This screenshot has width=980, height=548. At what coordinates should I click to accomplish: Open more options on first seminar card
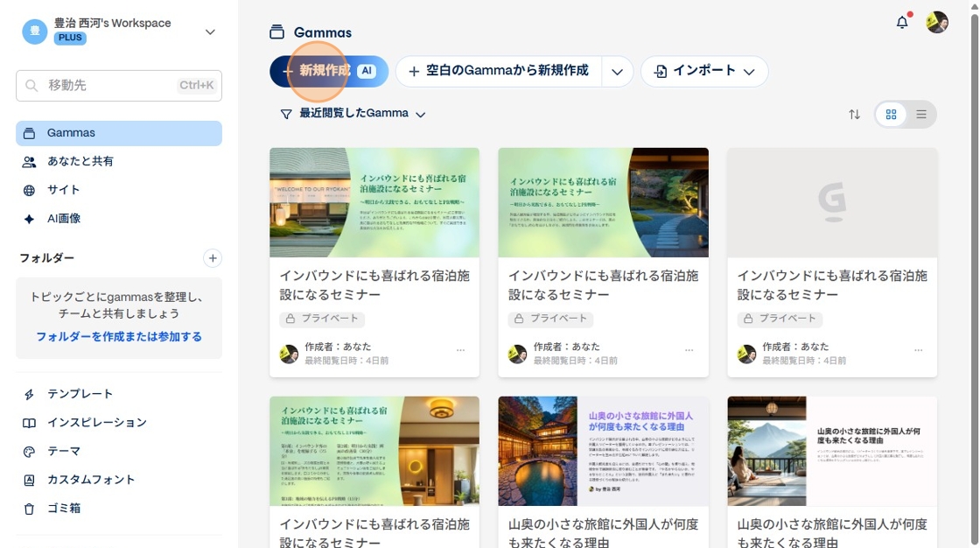[460, 350]
